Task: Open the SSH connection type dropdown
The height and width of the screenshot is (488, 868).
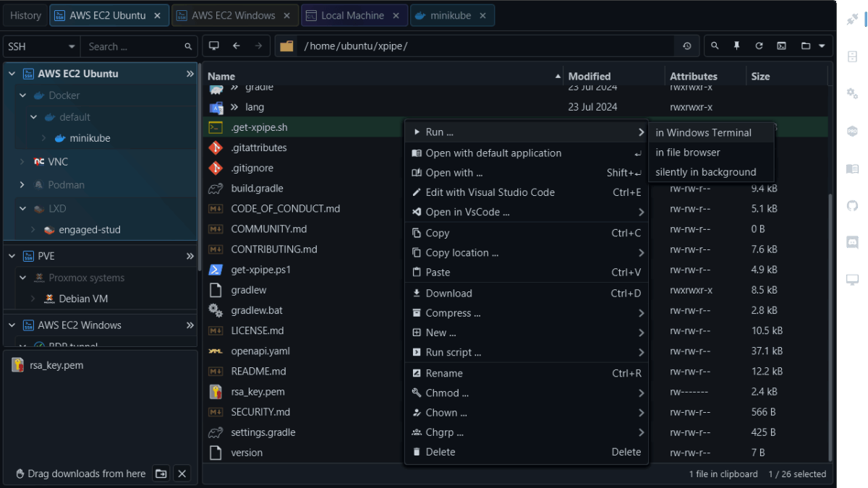Action: pos(41,46)
